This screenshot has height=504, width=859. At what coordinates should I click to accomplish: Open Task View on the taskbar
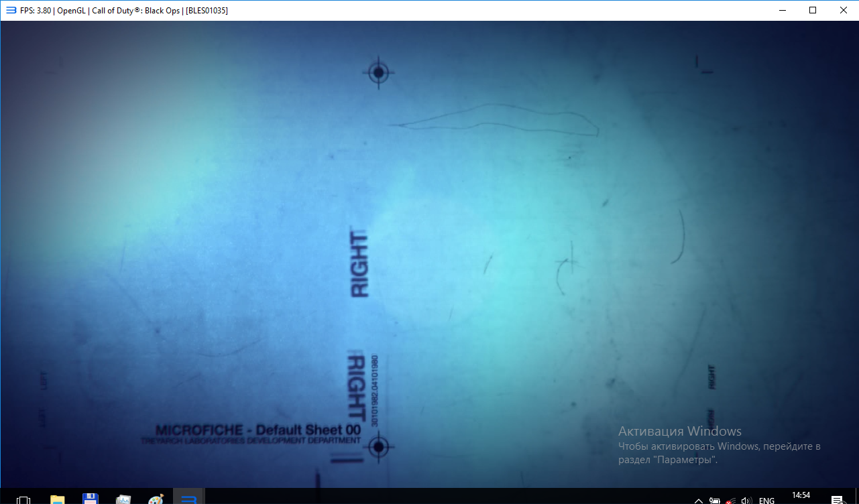click(x=23, y=499)
